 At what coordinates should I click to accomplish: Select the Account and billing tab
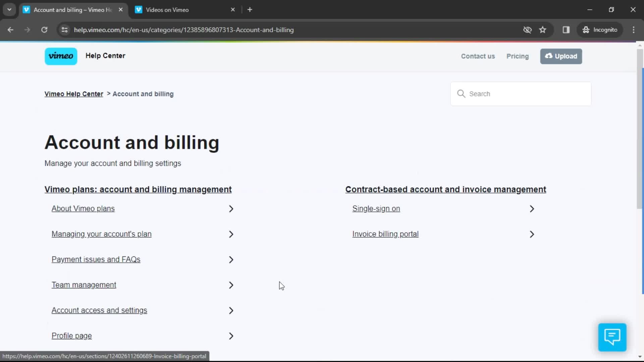(x=73, y=10)
